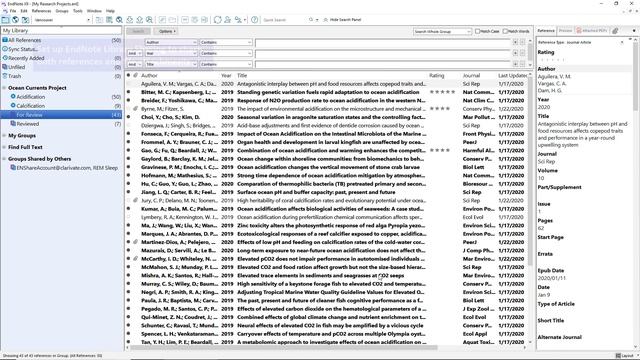
Task: Toggle read status dot for Bitter, M. C. row
Action: (x=128, y=92)
